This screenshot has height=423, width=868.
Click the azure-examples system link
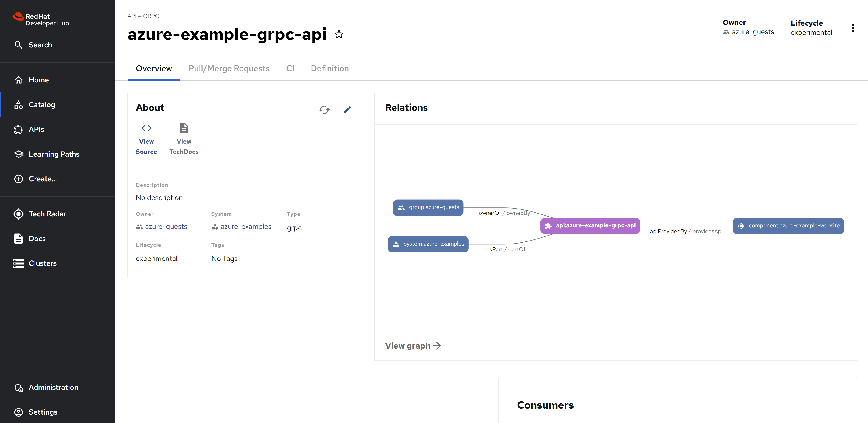[x=246, y=227]
